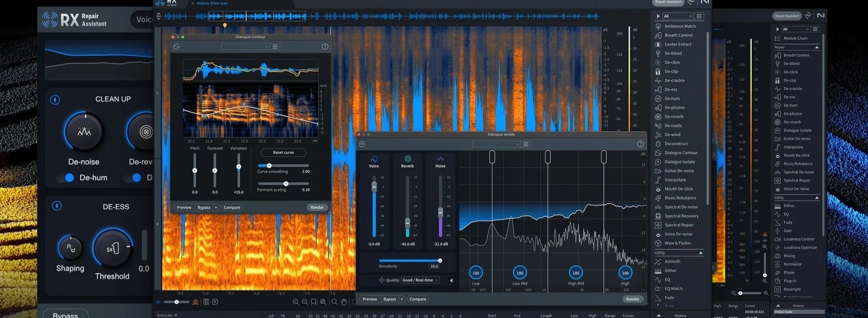
Task: Click Render in Dialogue Contour window
Action: click(x=317, y=207)
